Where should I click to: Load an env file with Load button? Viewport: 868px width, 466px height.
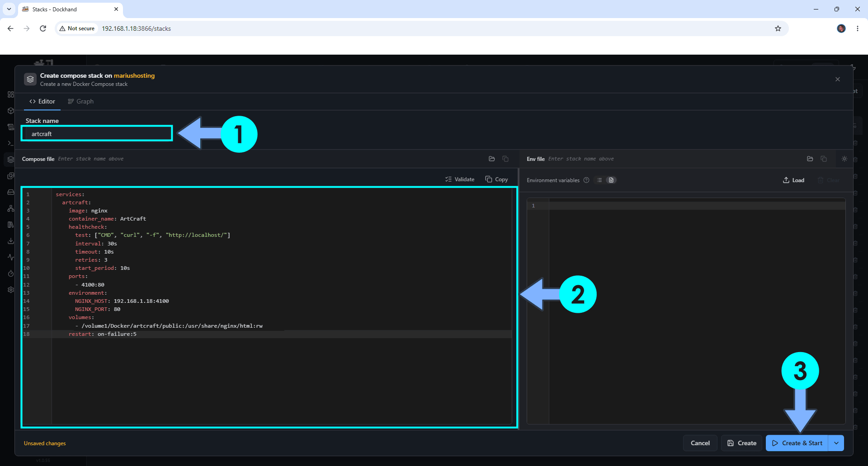[793, 180]
